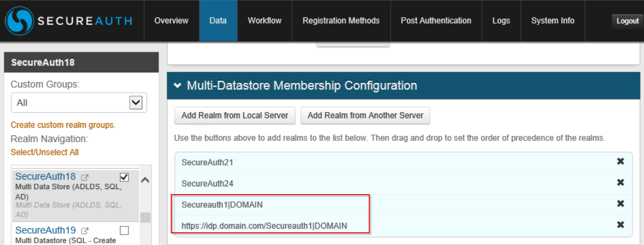Click the Logout button
The width and height of the screenshot is (644, 245).
point(628,21)
